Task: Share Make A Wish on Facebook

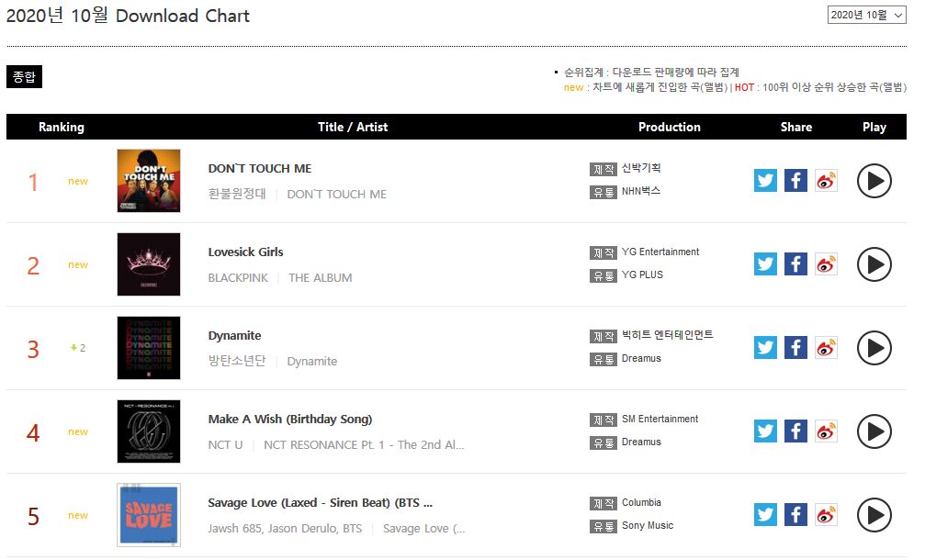Action: 795,431
